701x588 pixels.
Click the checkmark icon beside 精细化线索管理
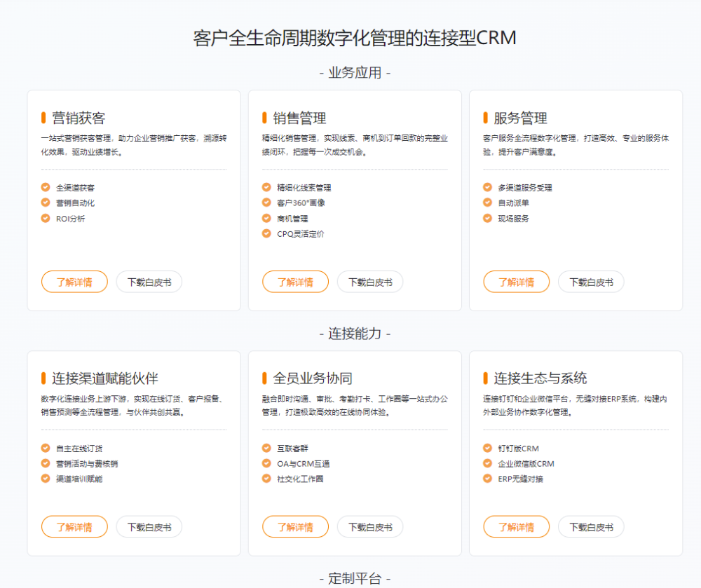pos(265,187)
